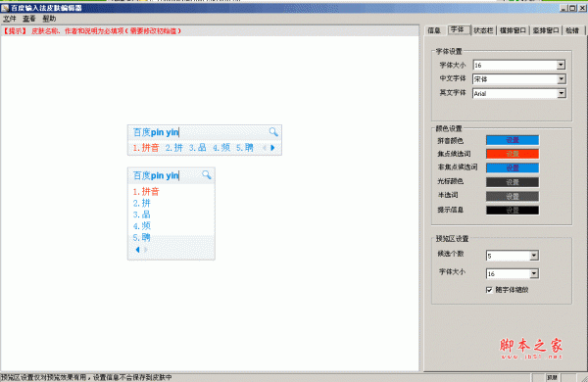Open the 横排窗口 tab
This screenshot has width=588, height=382.
tap(513, 30)
